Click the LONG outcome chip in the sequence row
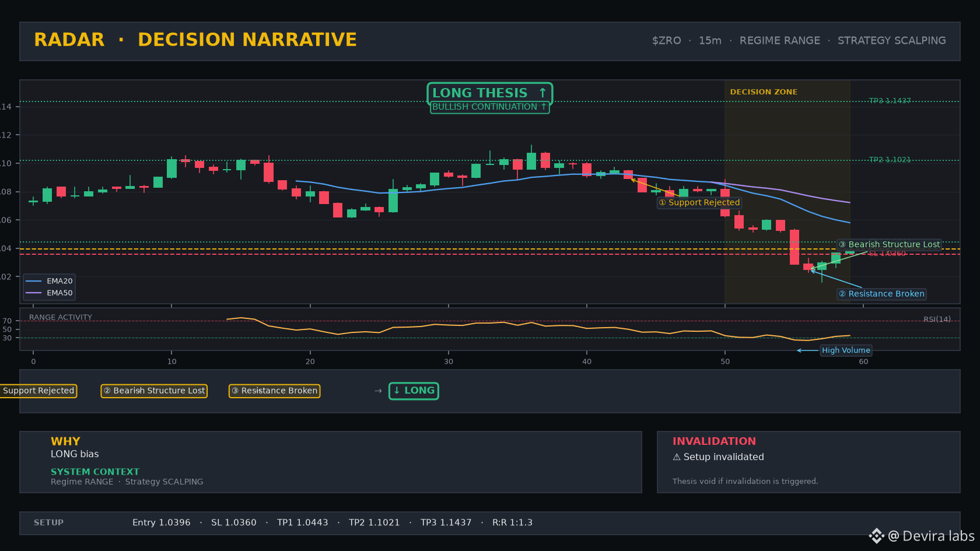The height and width of the screenshot is (551, 980). [x=414, y=391]
